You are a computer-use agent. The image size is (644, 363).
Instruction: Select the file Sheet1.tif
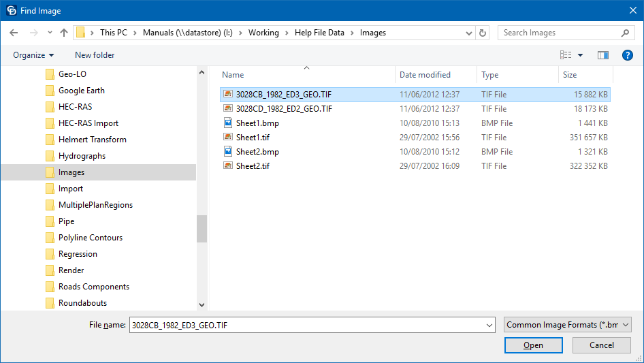tap(415, 138)
